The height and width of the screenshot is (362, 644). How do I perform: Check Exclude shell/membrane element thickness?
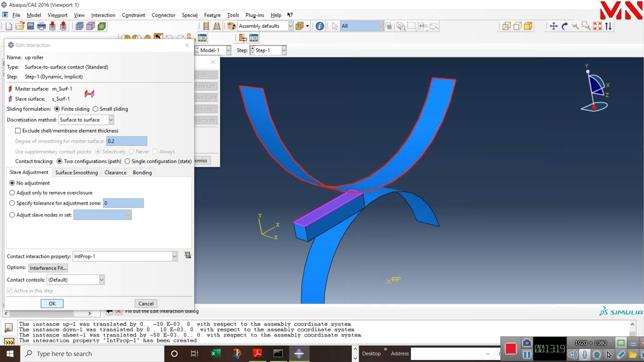pos(18,131)
